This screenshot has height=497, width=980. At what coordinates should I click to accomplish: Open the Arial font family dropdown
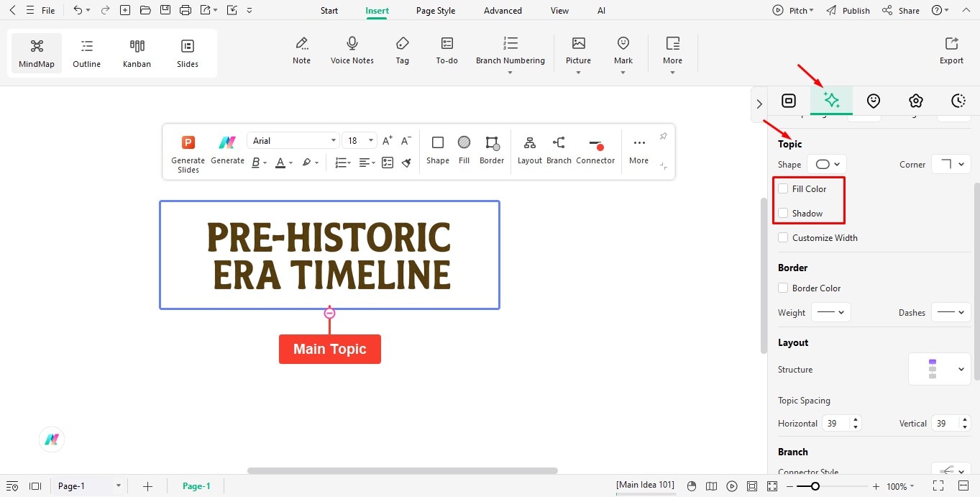[293, 140]
